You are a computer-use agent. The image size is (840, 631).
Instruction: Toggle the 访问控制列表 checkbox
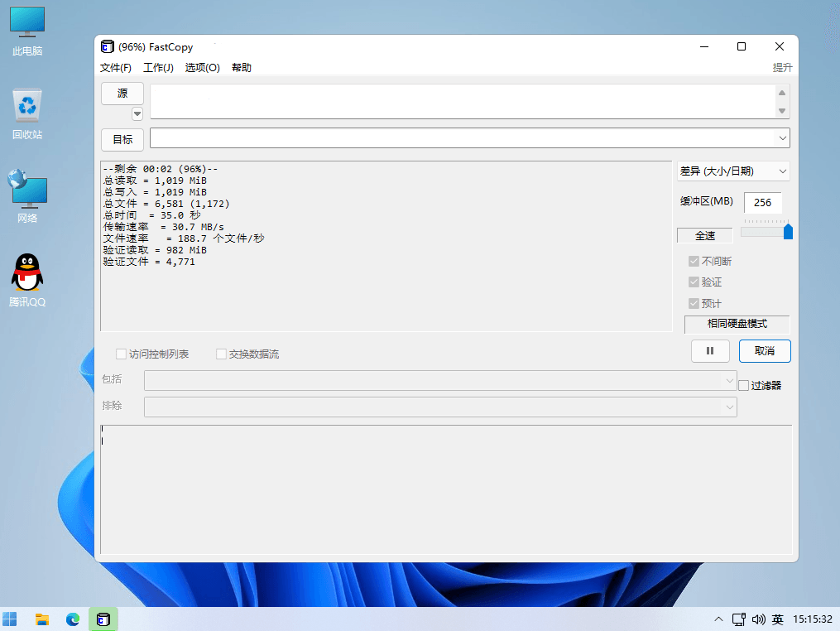tap(121, 354)
